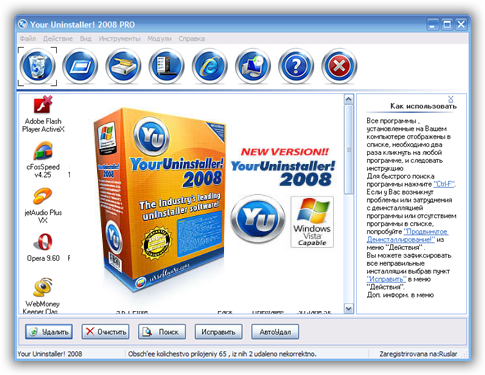The width and height of the screenshot is (485, 375).
Task: Click the program list scrollbar down arrow
Action: (x=348, y=309)
